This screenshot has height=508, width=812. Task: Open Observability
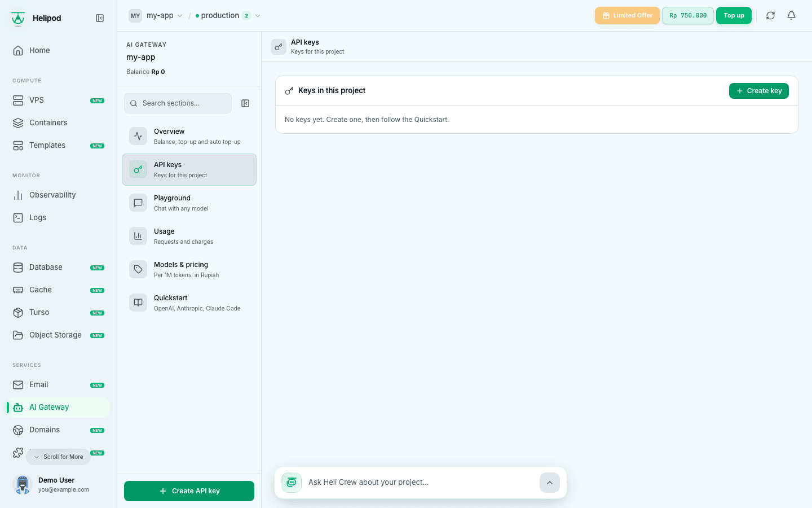tap(59, 195)
